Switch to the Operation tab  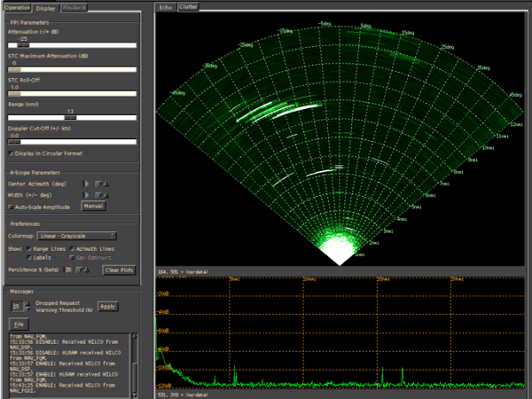[x=18, y=7]
